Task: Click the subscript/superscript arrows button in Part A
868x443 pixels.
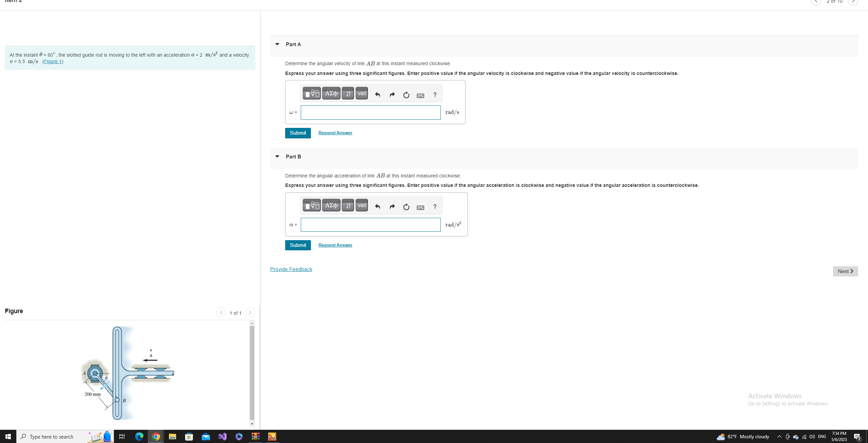Action: click(x=348, y=94)
